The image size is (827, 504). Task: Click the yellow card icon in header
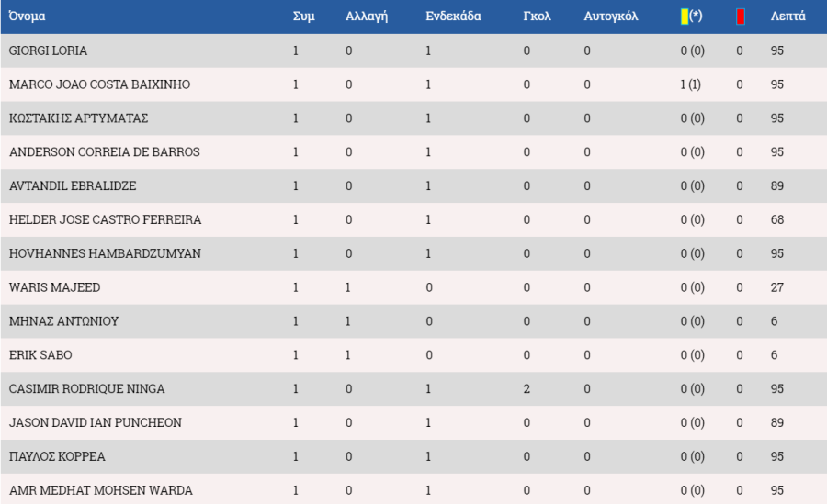[x=684, y=17]
